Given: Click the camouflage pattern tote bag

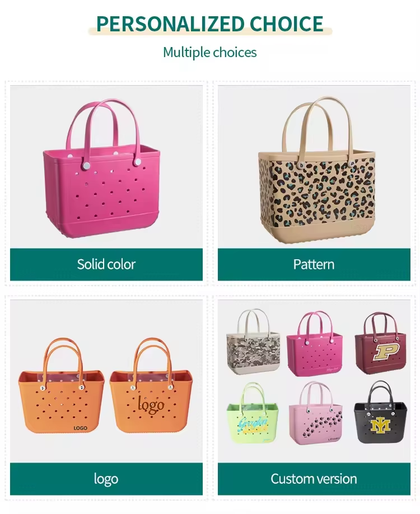Looking at the screenshot, I should click(253, 342).
